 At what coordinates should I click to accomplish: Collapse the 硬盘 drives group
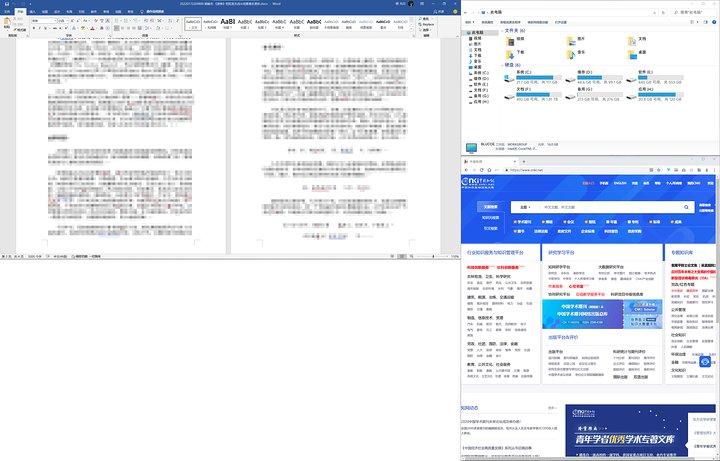(x=503, y=64)
